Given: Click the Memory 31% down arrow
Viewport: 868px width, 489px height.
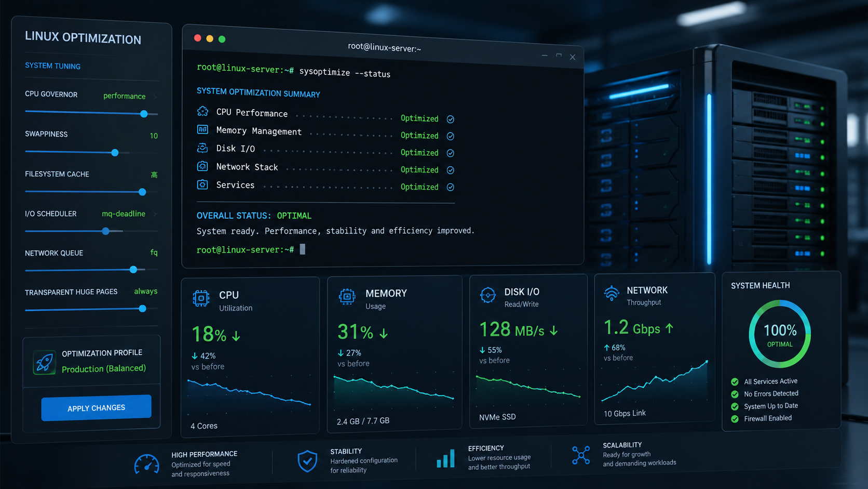Looking at the screenshot, I should pyautogui.click(x=384, y=334).
